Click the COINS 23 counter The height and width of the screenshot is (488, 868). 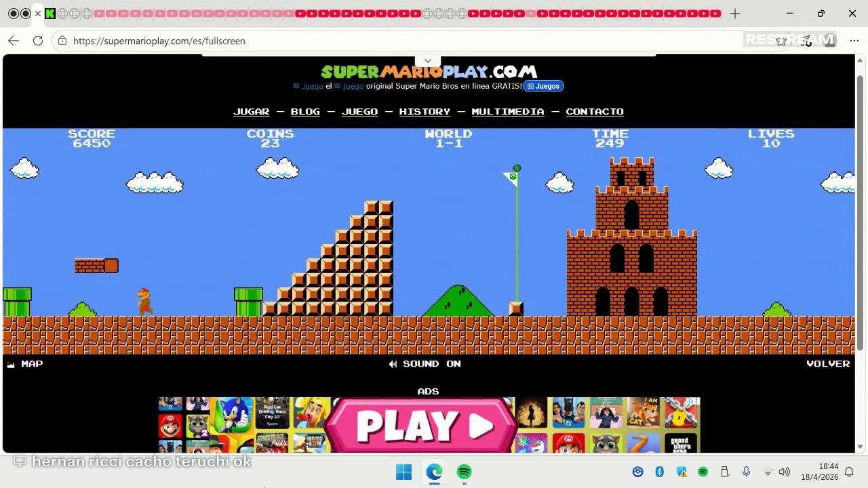coord(270,138)
